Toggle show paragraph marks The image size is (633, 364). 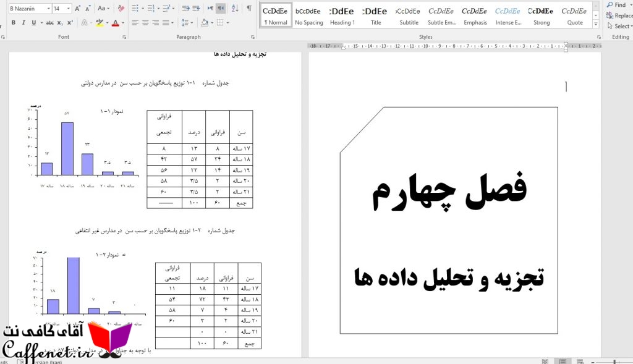(249, 8)
